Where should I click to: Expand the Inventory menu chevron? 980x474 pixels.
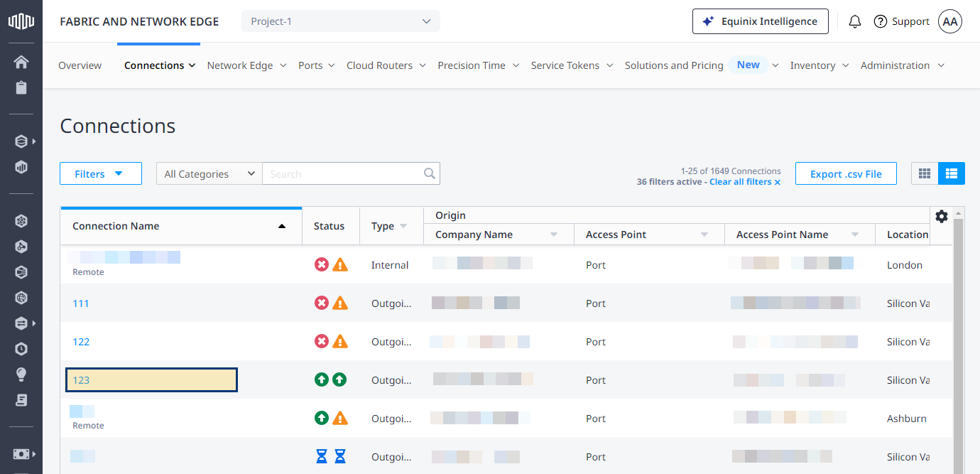pyautogui.click(x=846, y=65)
